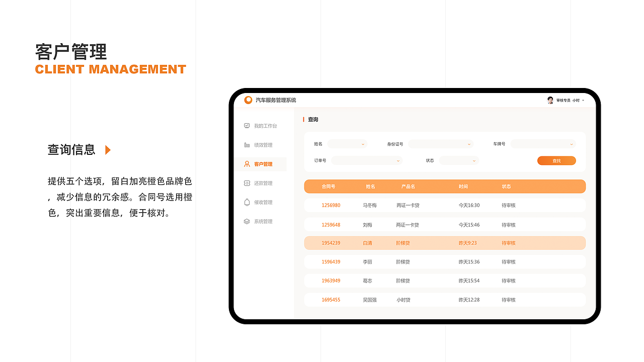
Task: Expand the 姓名 dropdown
Action: [x=347, y=144]
